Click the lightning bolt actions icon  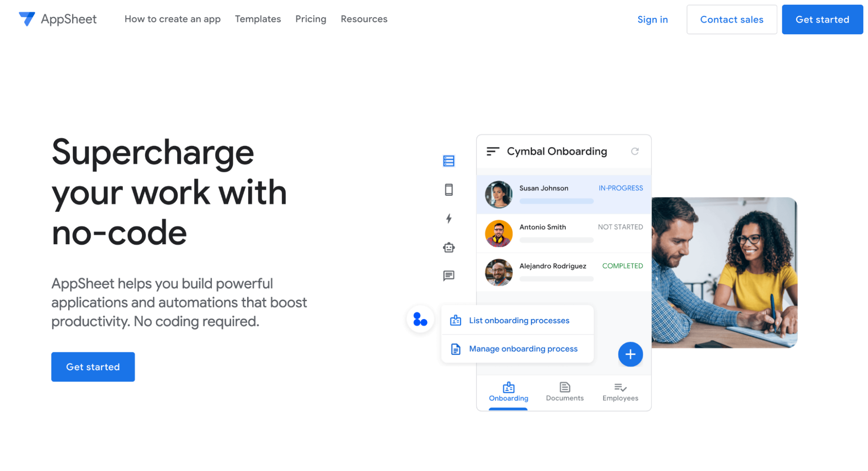pos(449,219)
